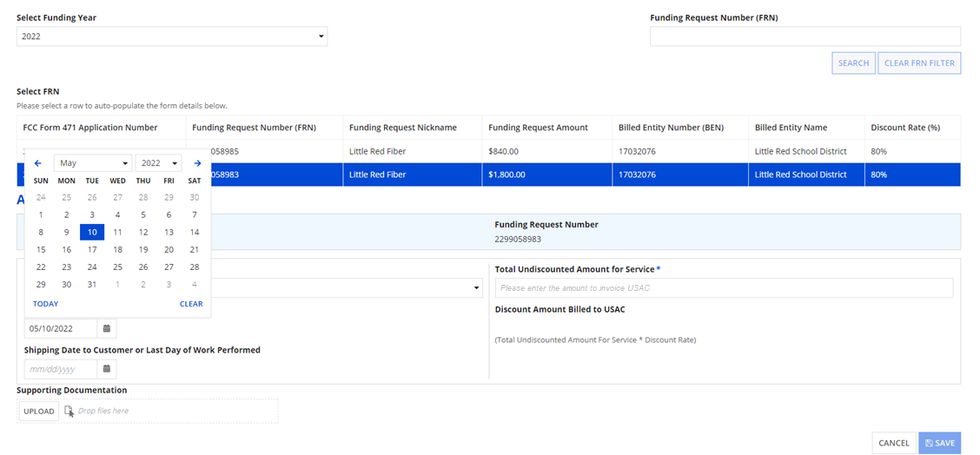Click CLEAR link in the calendar
Screen dimensions: 980x455
[191, 304]
